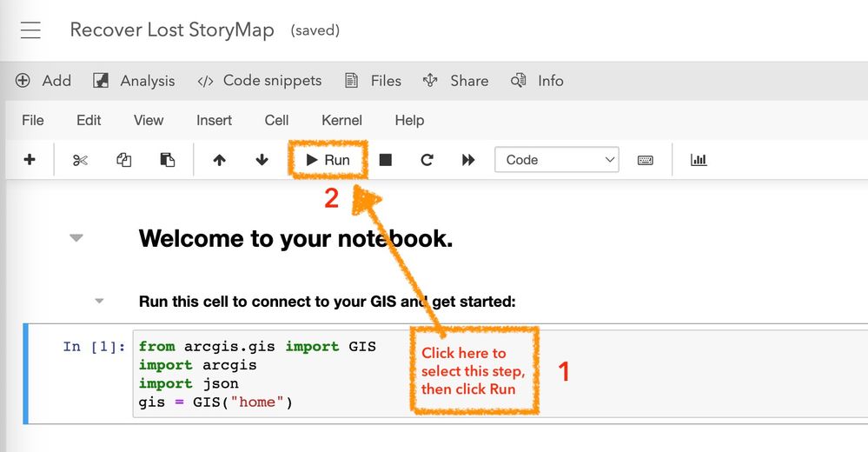Cut selected cells with scissors icon
This screenshot has width=868, height=452.
tap(80, 160)
